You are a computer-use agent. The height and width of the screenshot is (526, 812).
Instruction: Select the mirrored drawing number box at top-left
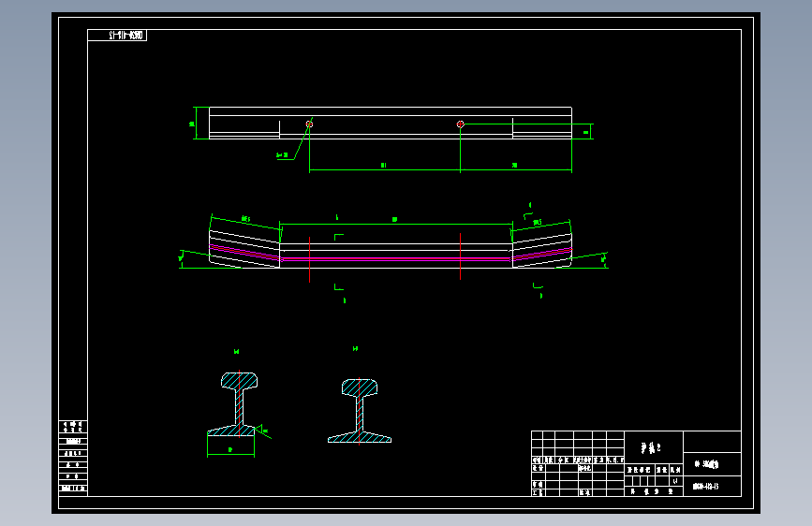pyautogui.click(x=117, y=36)
